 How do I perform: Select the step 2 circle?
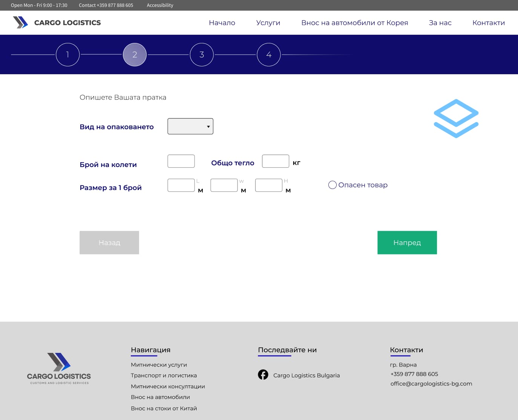pyautogui.click(x=135, y=55)
